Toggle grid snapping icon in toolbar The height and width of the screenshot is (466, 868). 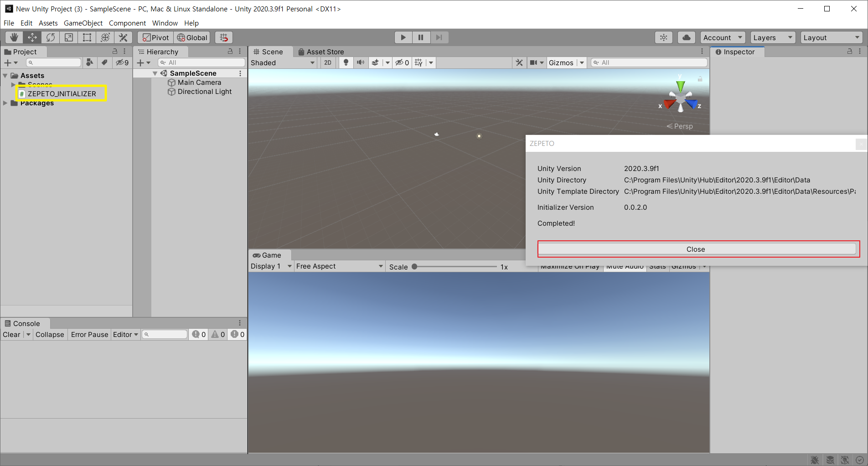224,37
